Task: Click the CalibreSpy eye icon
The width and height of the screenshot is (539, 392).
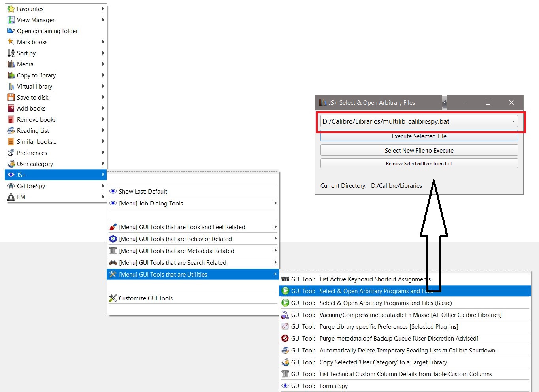Action: point(11,186)
